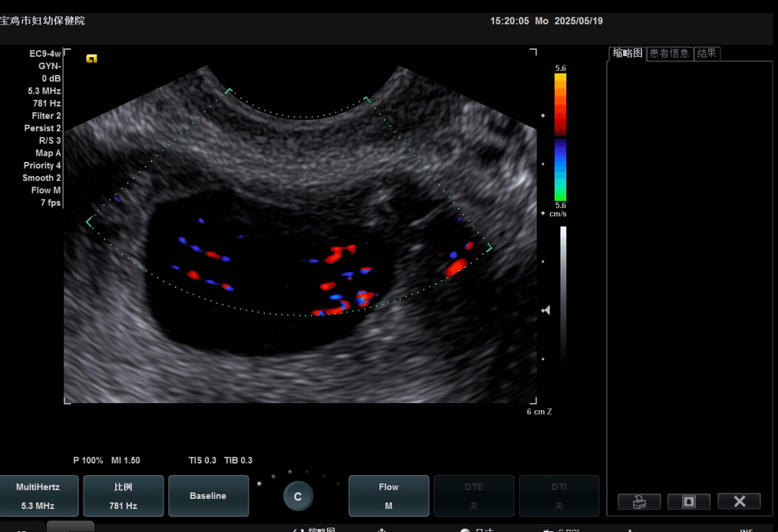Click the square icon beside the printer
This screenshot has height=532, width=778.
(689, 502)
